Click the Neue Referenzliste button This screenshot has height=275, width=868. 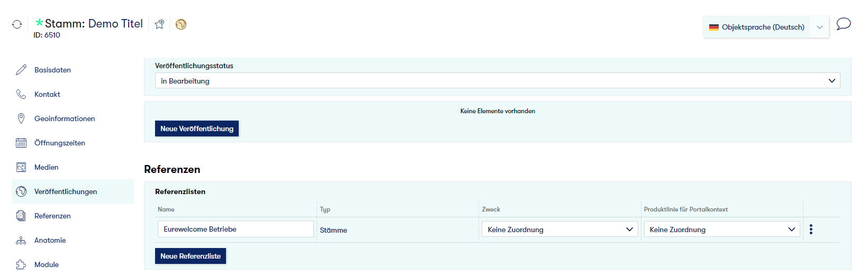pos(191,256)
